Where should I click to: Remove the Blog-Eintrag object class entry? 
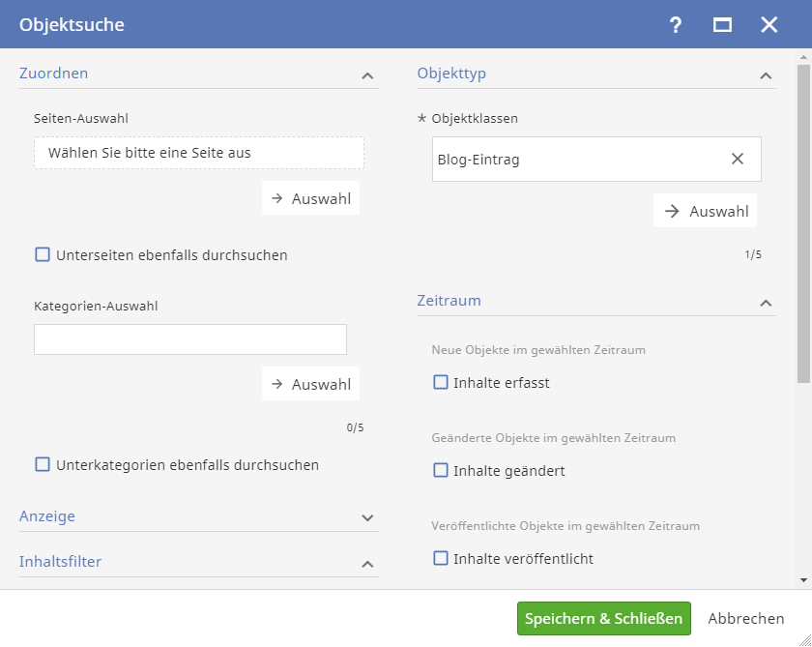(x=738, y=159)
